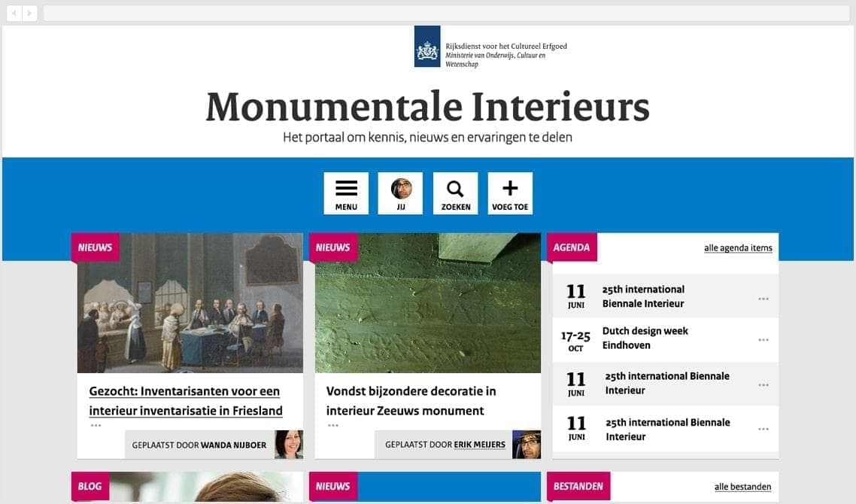
Task: Click the 17-25 OCT date
Action: (575, 340)
